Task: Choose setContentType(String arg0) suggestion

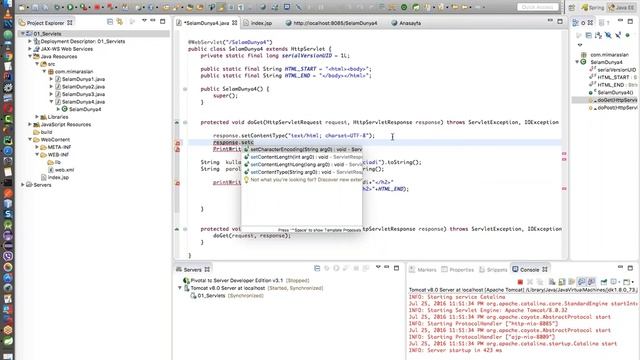Action: pyautogui.click(x=302, y=172)
